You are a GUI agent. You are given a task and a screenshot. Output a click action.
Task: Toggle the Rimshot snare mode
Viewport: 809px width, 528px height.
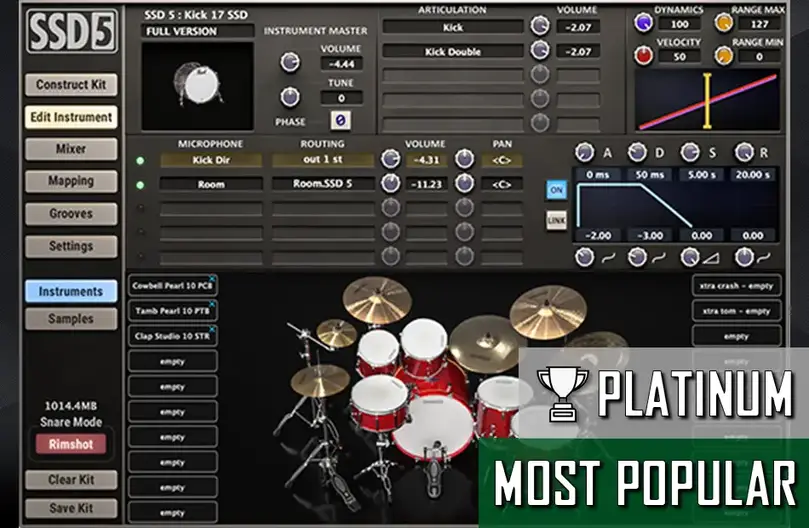[x=71, y=444]
